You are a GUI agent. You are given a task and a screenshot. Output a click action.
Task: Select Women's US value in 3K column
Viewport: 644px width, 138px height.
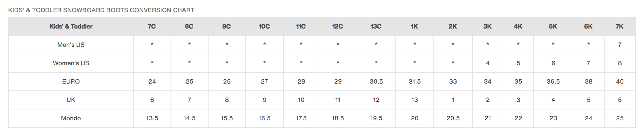487,63
